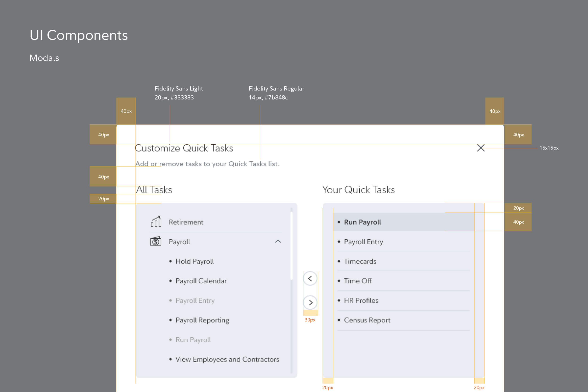The width and height of the screenshot is (588, 392).
Task: Select Time Off quick task
Action: [358, 281]
